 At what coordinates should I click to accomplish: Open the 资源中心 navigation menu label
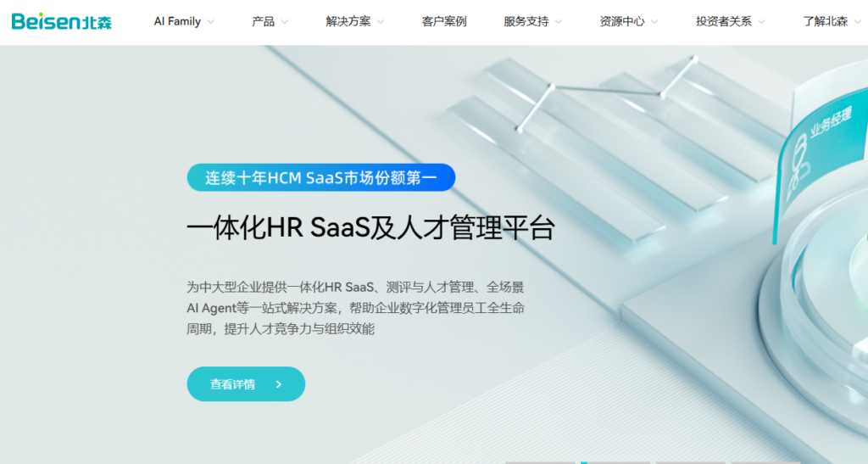coord(622,21)
